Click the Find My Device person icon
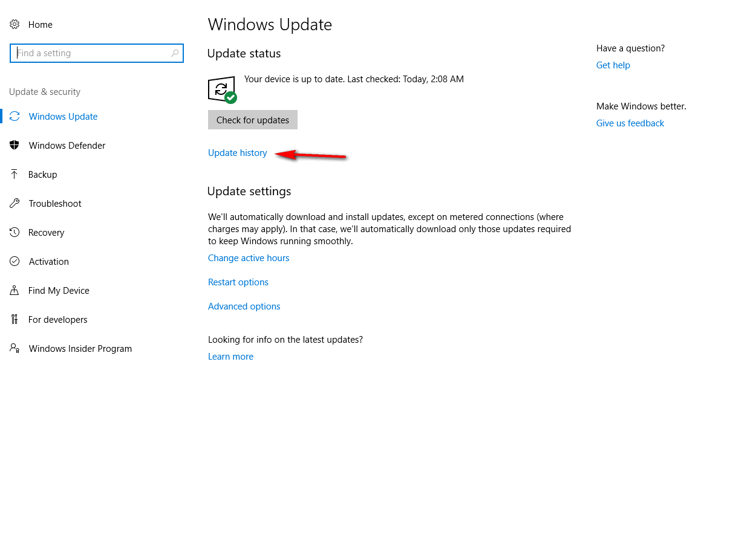The width and height of the screenshot is (756, 544). pyautogui.click(x=15, y=291)
